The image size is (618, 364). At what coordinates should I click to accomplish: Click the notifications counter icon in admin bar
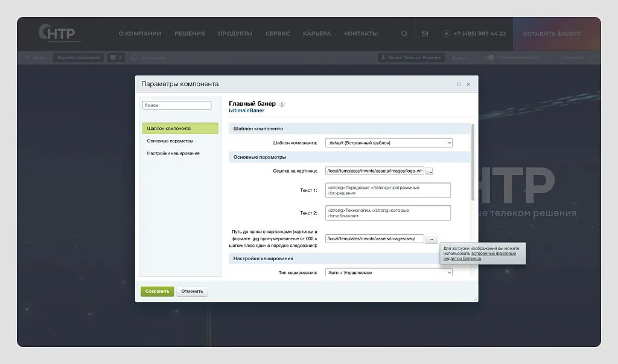pos(115,57)
